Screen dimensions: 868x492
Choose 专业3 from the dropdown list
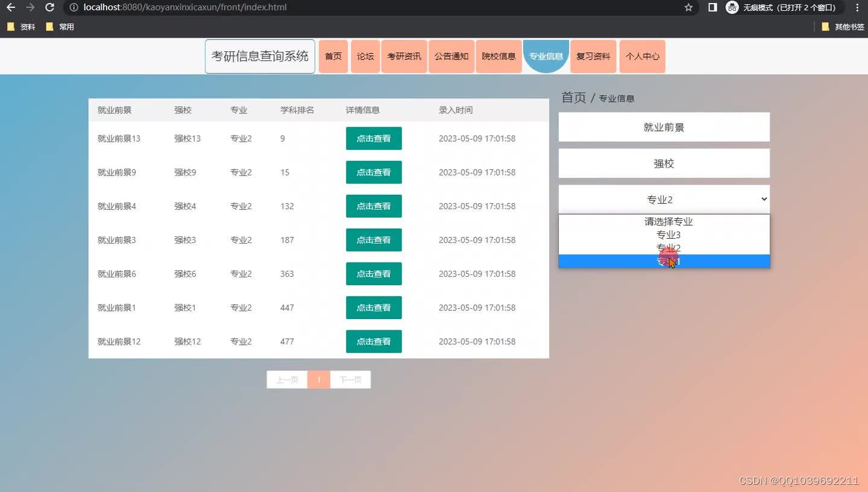pyautogui.click(x=664, y=235)
